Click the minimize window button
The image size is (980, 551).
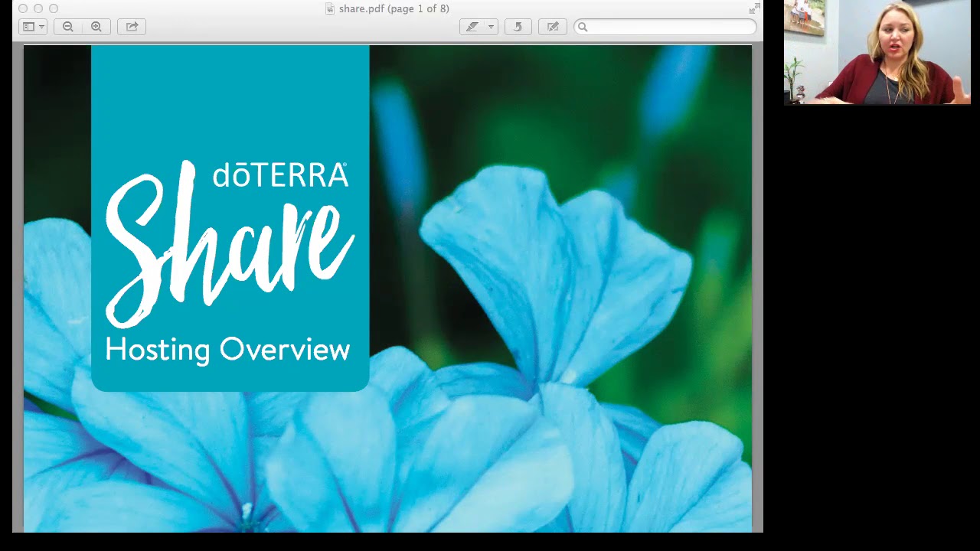point(38,8)
